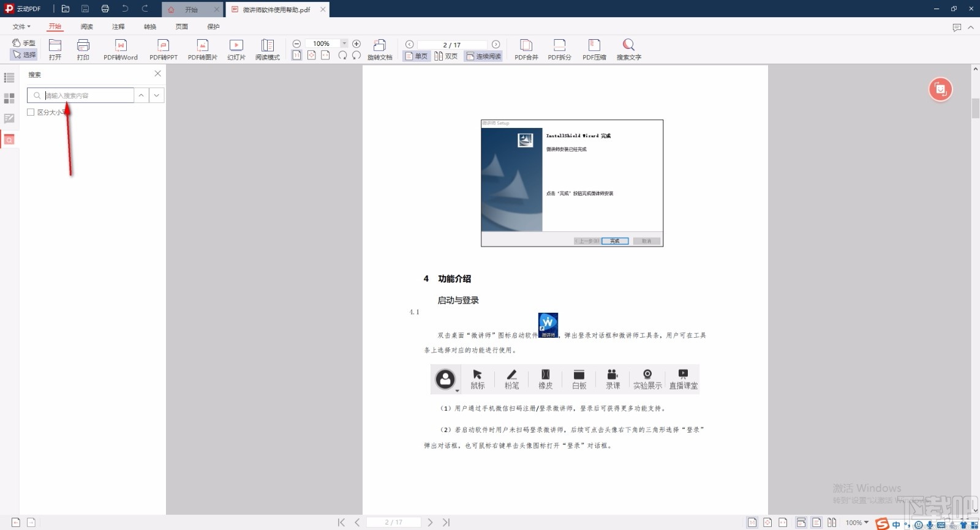980x530 pixels.
Task: Set actual size view in the toolbar
Action: pos(296,55)
